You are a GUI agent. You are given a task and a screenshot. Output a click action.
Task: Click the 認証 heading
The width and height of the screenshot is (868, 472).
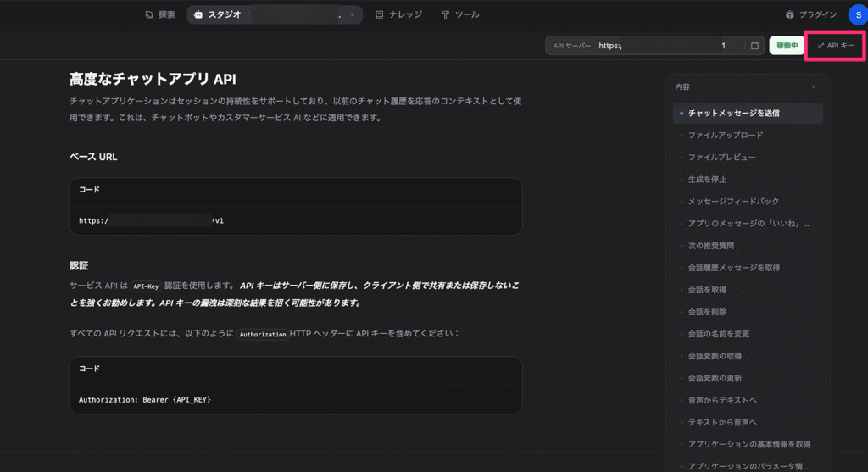(79, 266)
